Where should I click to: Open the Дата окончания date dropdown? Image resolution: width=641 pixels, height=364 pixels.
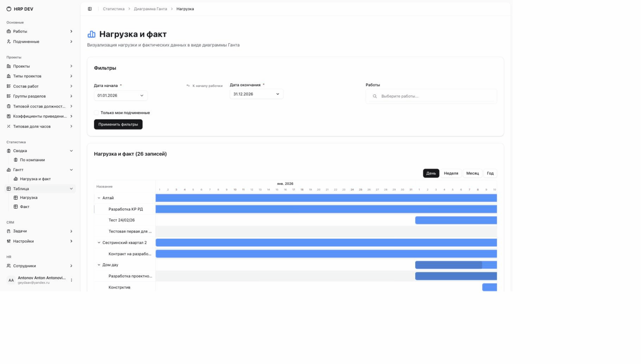tap(256, 94)
